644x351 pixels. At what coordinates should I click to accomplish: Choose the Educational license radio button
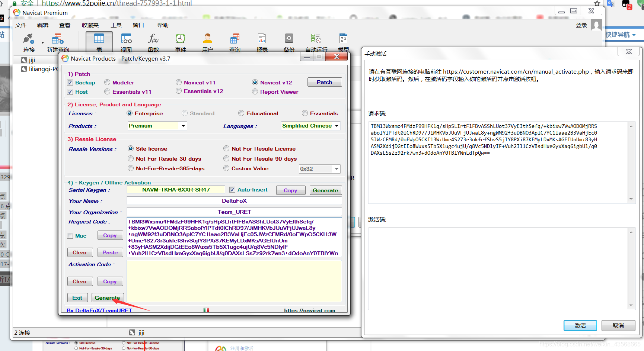click(x=241, y=113)
